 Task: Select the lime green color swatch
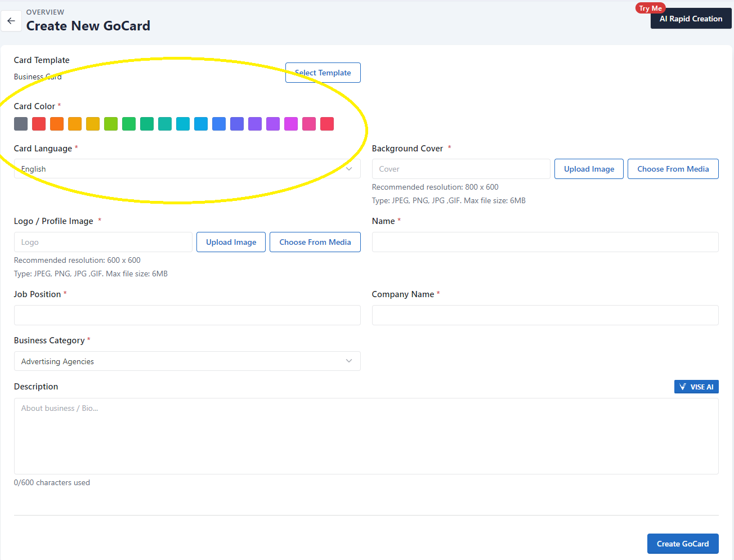tap(111, 124)
